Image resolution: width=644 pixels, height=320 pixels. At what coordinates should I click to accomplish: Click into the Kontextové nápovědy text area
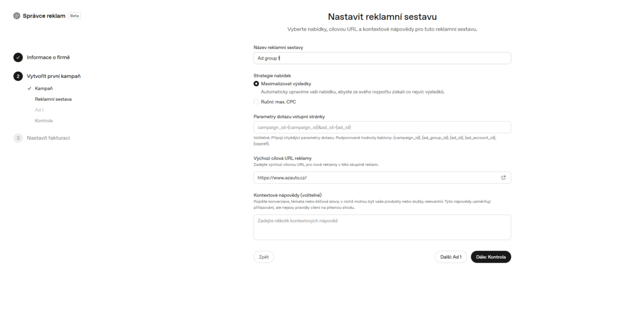pos(382,227)
